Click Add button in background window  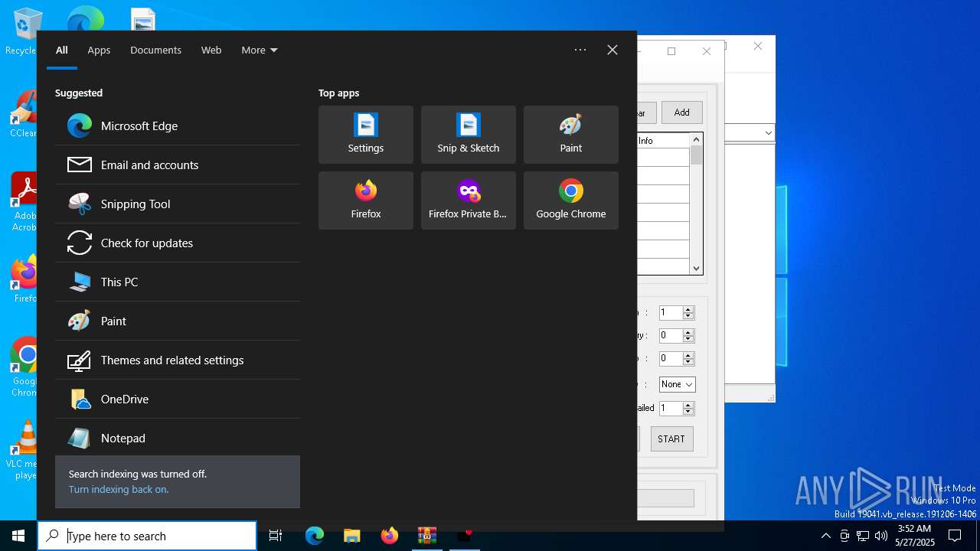[x=681, y=112]
